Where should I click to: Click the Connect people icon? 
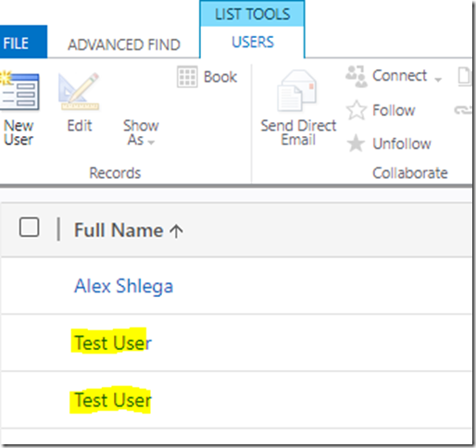point(357,76)
